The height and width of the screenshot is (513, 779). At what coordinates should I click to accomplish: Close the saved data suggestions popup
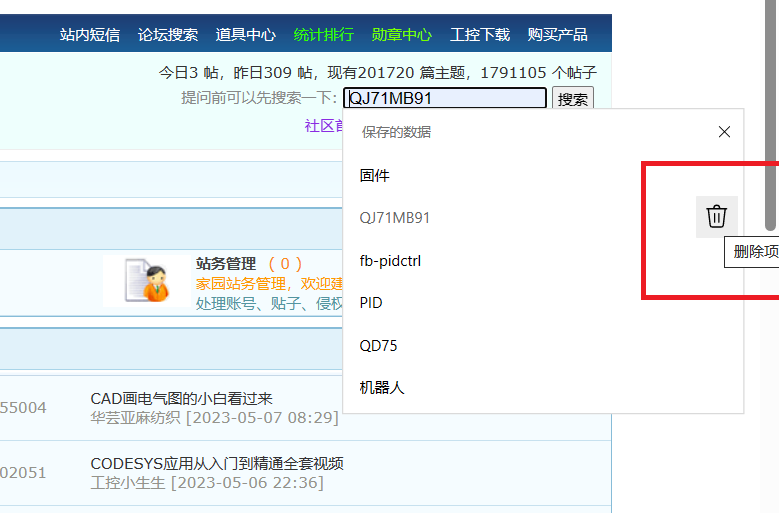pyautogui.click(x=724, y=132)
